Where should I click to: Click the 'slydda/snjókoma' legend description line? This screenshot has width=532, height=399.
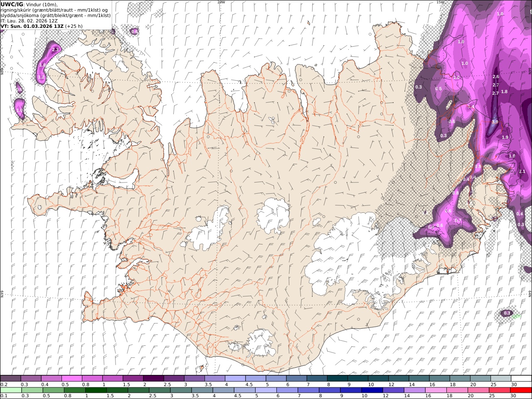click(56, 15)
